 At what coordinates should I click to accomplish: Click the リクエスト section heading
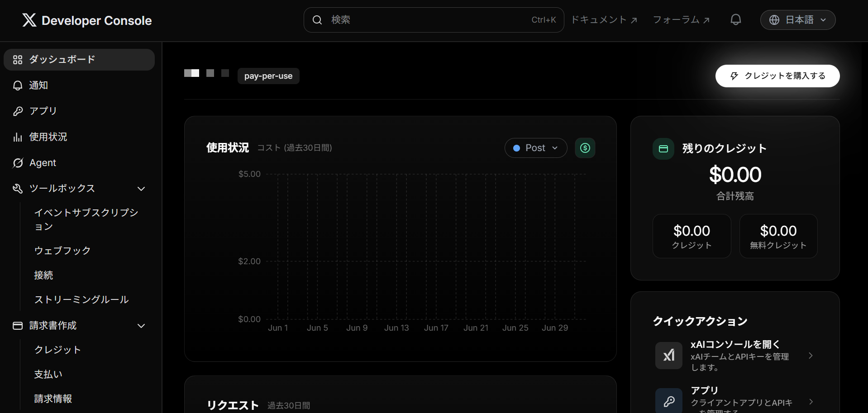pyautogui.click(x=233, y=405)
